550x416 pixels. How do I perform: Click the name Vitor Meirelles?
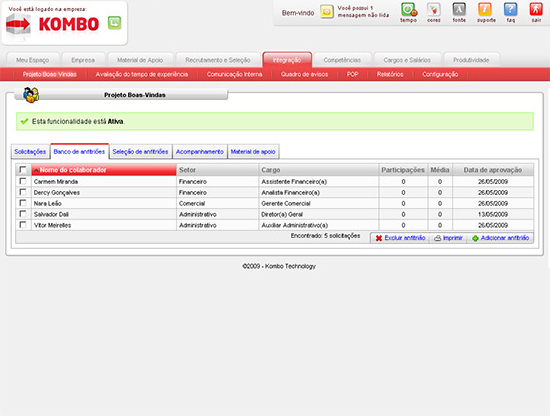[52, 225]
